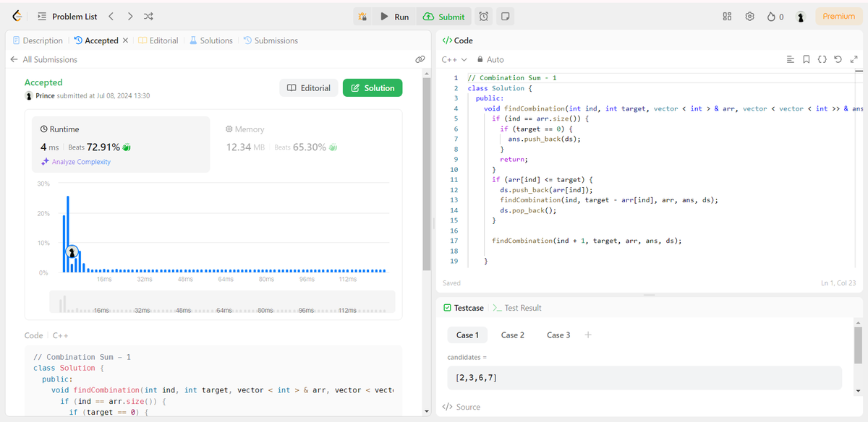The width and height of the screenshot is (868, 422).
Task: Toggle the Auto lock setting
Action: [490, 59]
